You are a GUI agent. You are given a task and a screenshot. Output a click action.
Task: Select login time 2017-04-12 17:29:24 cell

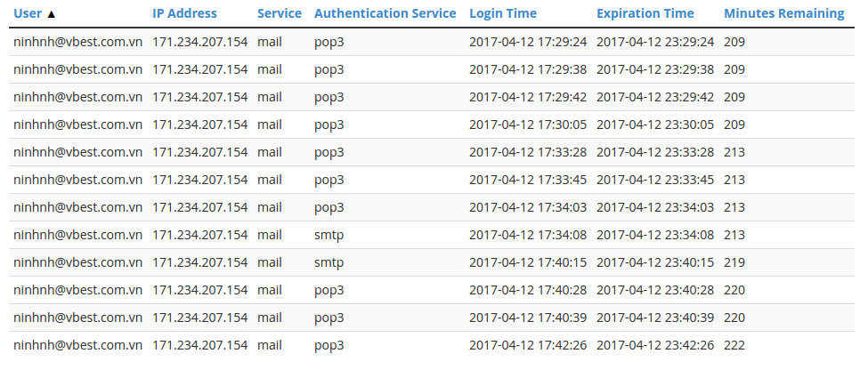(528, 42)
